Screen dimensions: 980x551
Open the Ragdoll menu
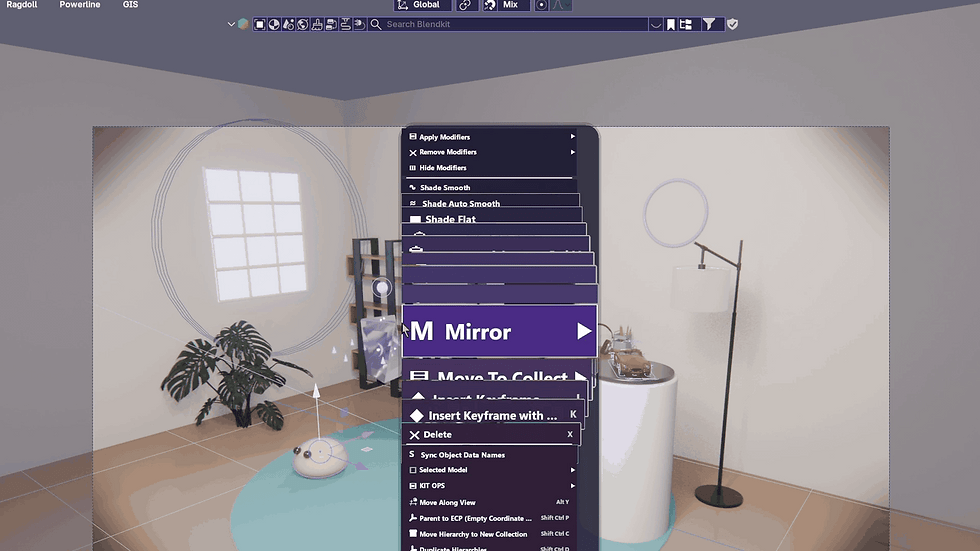(x=22, y=4)
